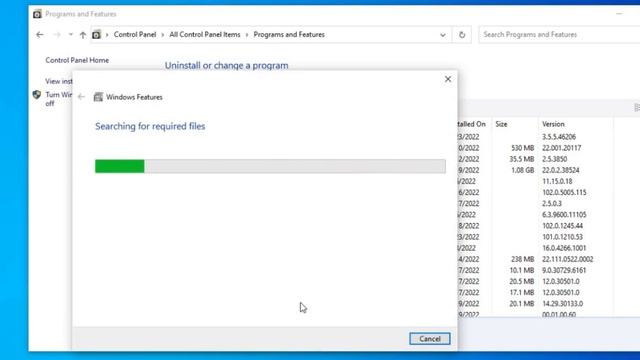Open Control Panel Home link
640x360 pixels.
(x=77, y=60)
